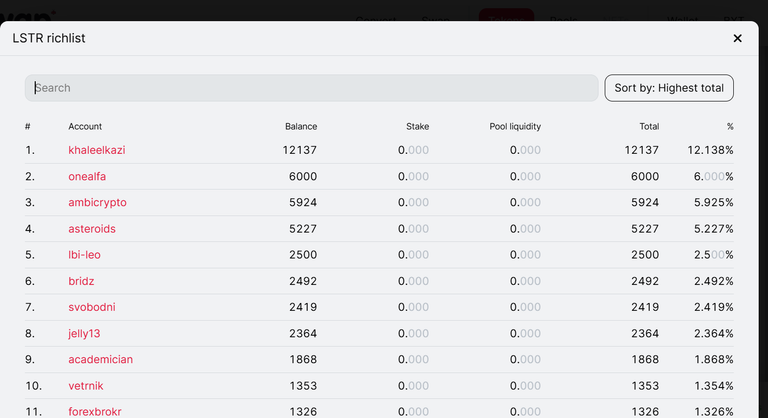Click the Pool liquidity column header
The image size is (768, 418).
(515, 126)
